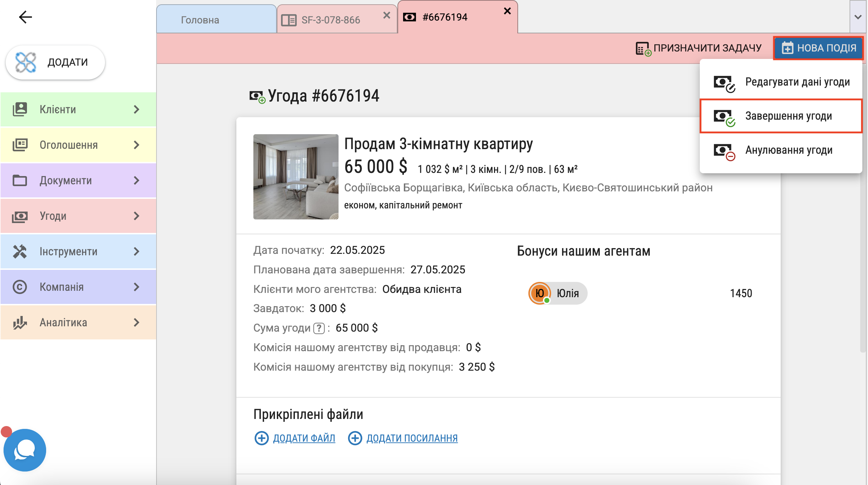This screenshot has width=868, height=485.
Task: Click the НОВА ПОДІЯ button
Action: (x=819, y=48)
